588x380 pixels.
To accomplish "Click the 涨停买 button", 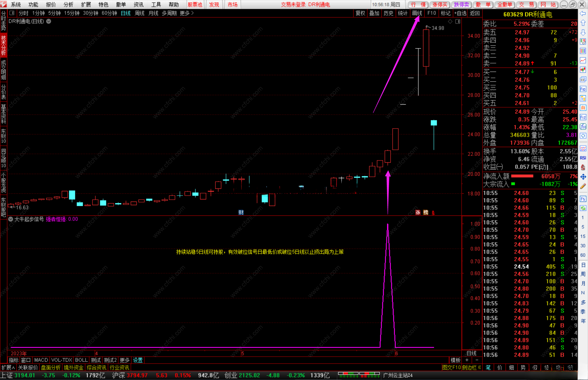I will (440, 5).
